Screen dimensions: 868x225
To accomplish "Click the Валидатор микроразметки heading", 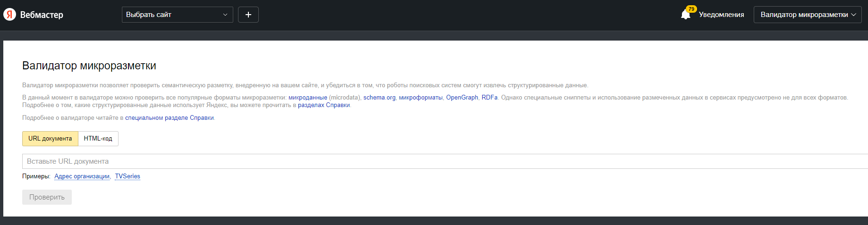I will (x=89, y=66).
